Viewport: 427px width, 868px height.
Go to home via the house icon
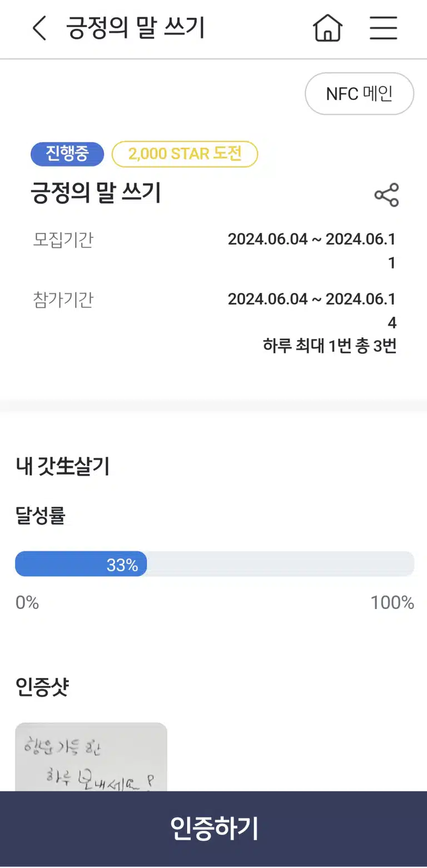327,28
